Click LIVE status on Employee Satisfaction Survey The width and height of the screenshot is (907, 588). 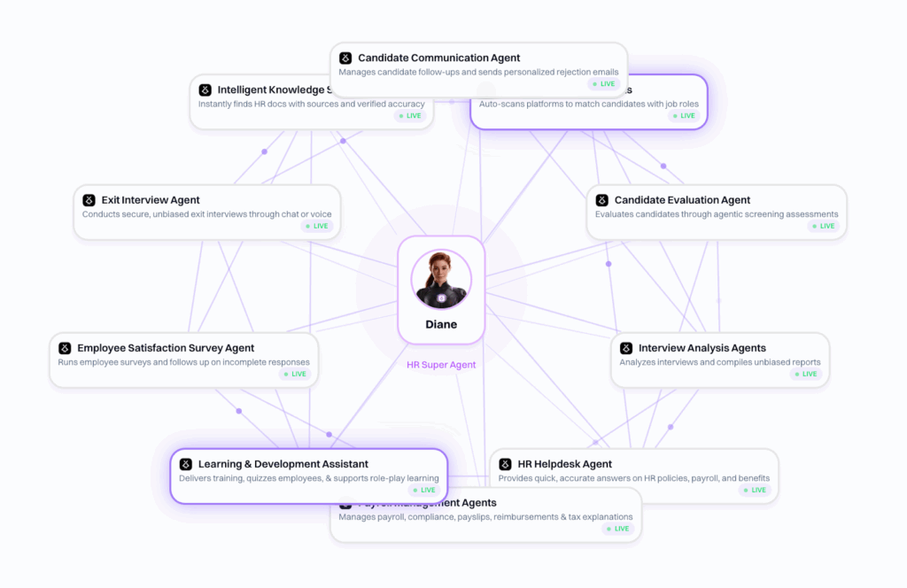294,374
